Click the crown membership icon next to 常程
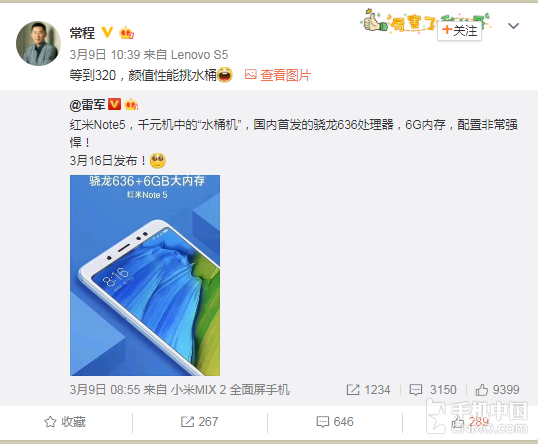 coord(126,33)
